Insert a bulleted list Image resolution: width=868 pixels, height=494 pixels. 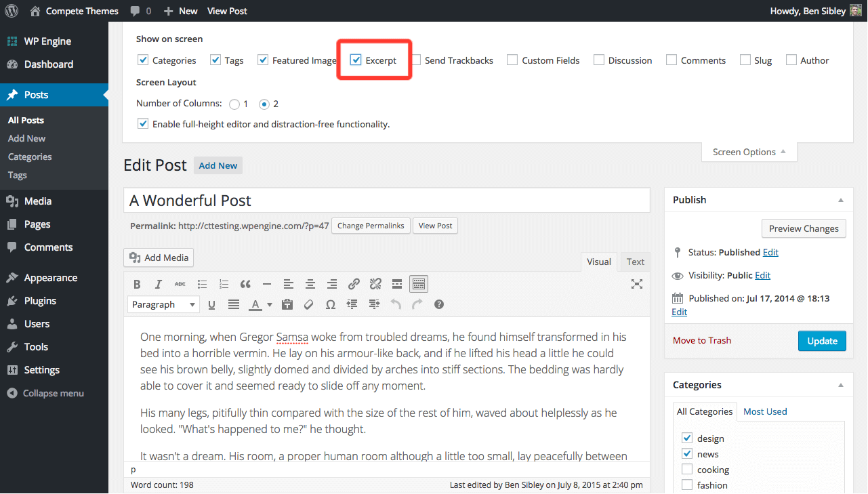point(202,284)
